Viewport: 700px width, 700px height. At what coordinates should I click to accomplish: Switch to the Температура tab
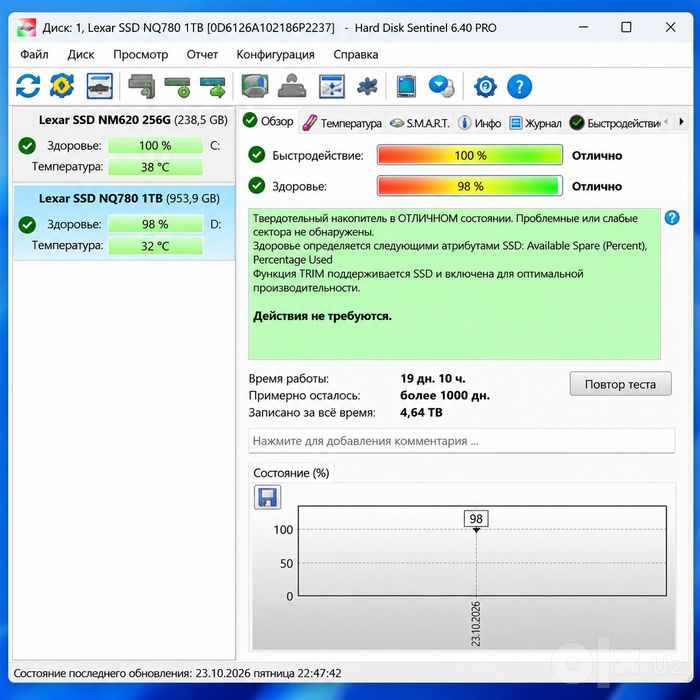coord(342,123)
